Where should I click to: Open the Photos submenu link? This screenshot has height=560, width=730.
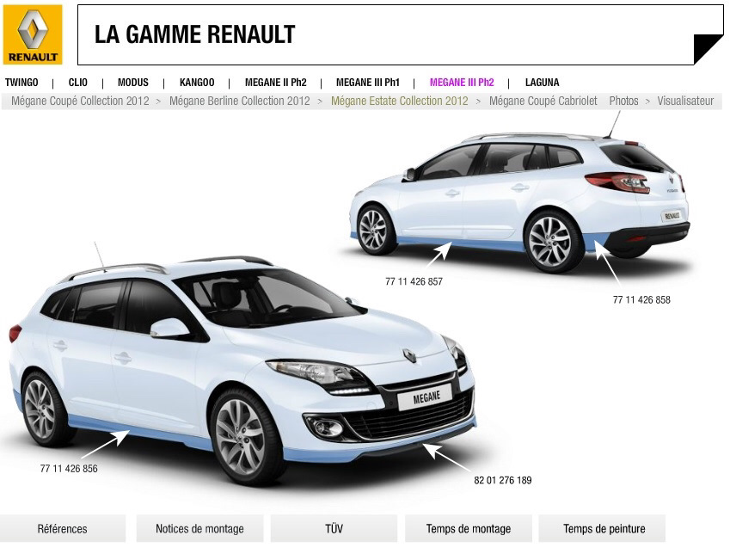(x=624, y=101)
